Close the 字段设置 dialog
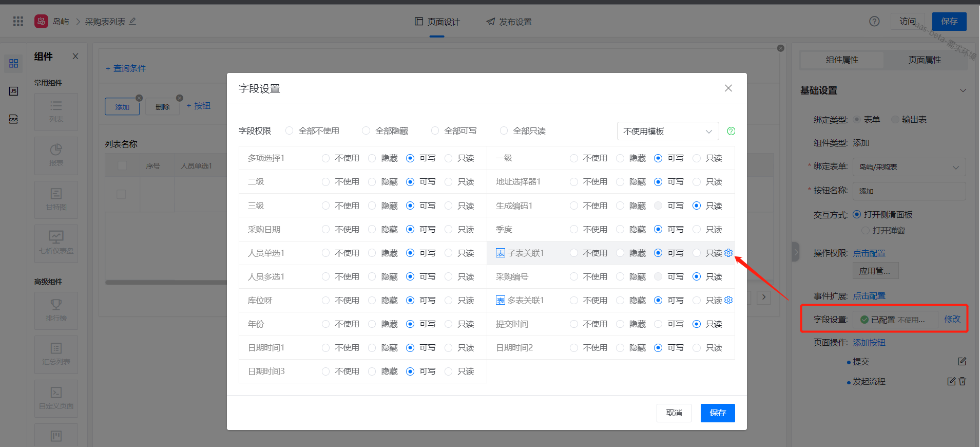The image size is (980, 447). tap(728, 88)
